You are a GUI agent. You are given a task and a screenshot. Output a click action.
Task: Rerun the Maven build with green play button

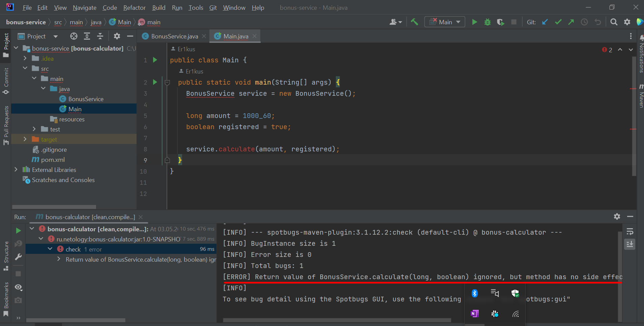click(x=18, y=231)
